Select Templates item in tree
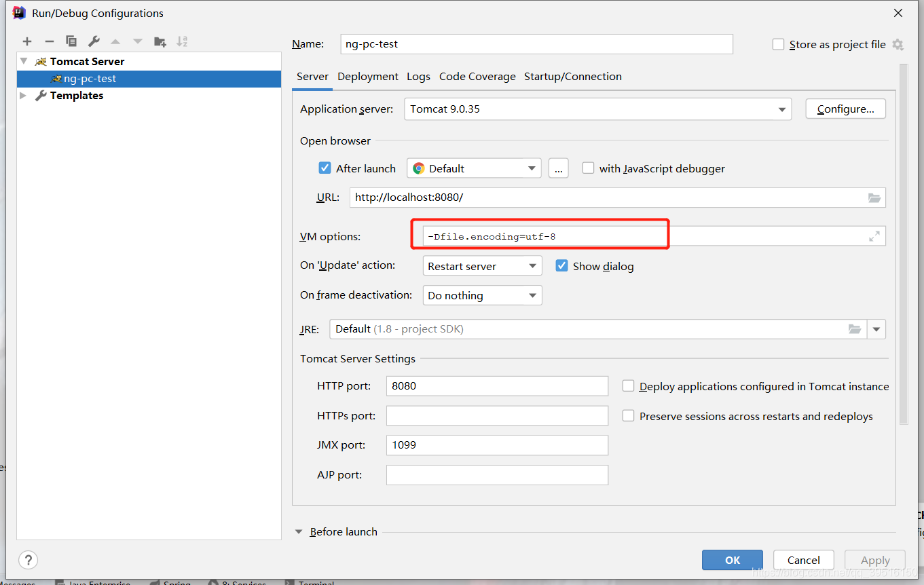 [77, 96]
